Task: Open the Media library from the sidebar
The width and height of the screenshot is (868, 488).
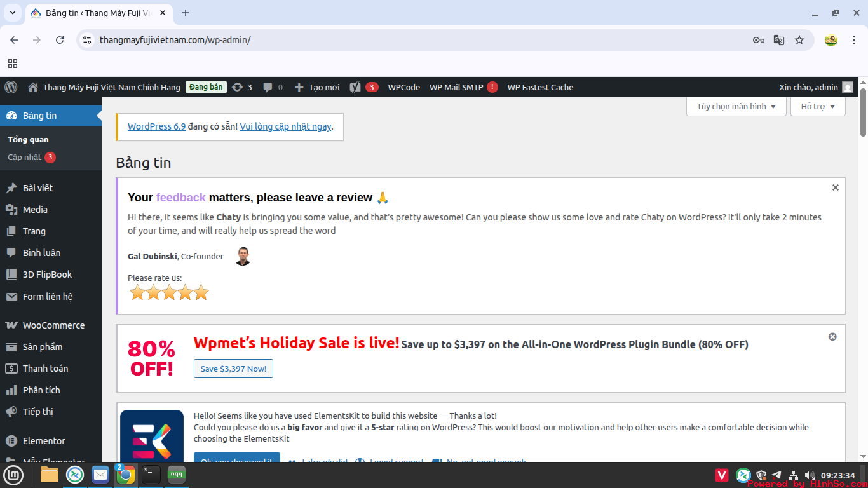Action: (x=37, y=209)
